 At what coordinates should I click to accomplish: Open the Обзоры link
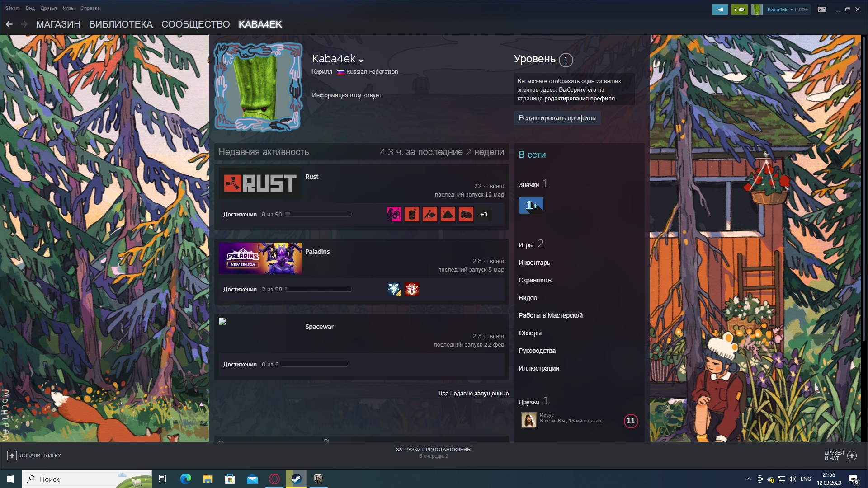tap(530, 333)
